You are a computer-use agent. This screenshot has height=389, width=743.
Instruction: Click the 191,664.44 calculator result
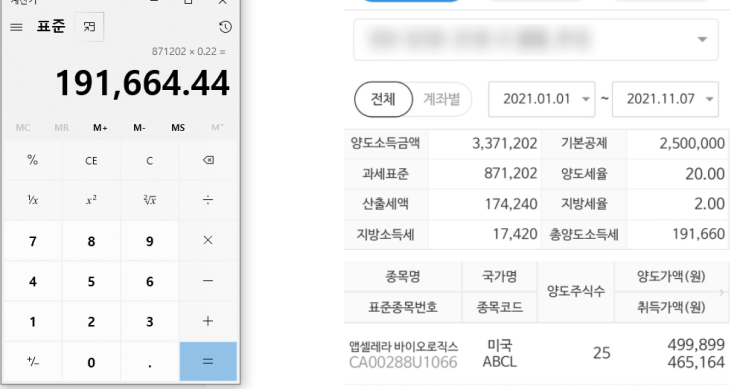[x=143, y=83]
